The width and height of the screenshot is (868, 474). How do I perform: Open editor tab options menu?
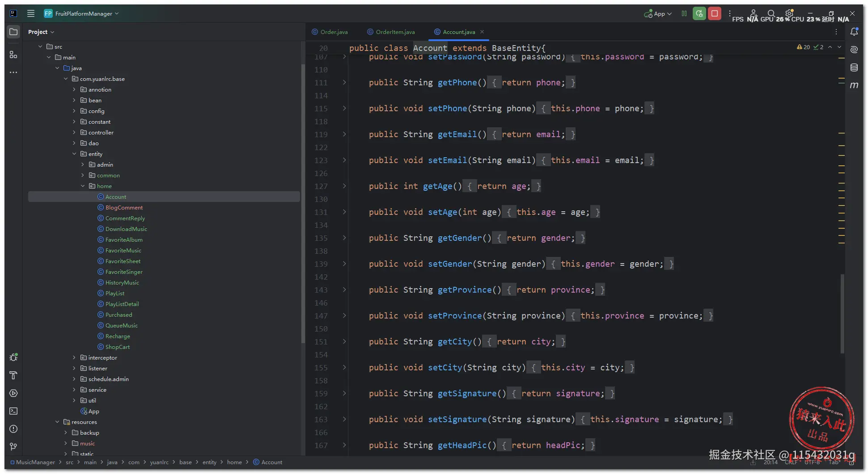click(836, 32)
